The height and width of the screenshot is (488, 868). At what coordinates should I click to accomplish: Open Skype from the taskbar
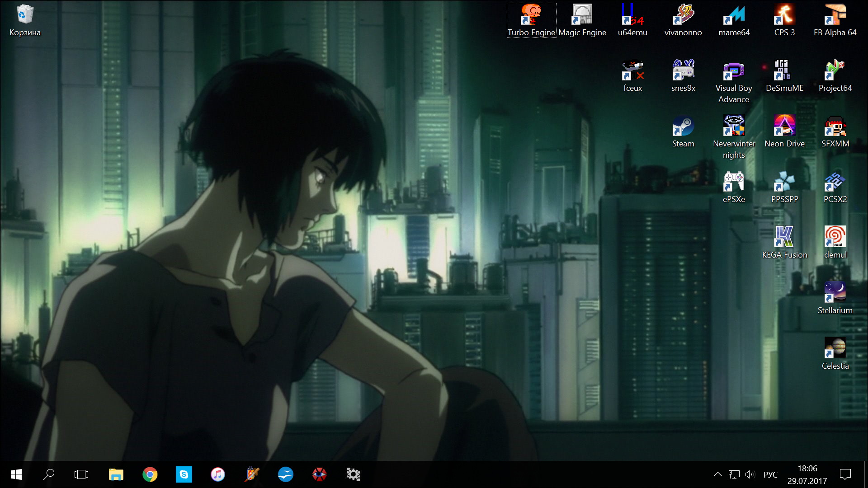tap(184, 474)
